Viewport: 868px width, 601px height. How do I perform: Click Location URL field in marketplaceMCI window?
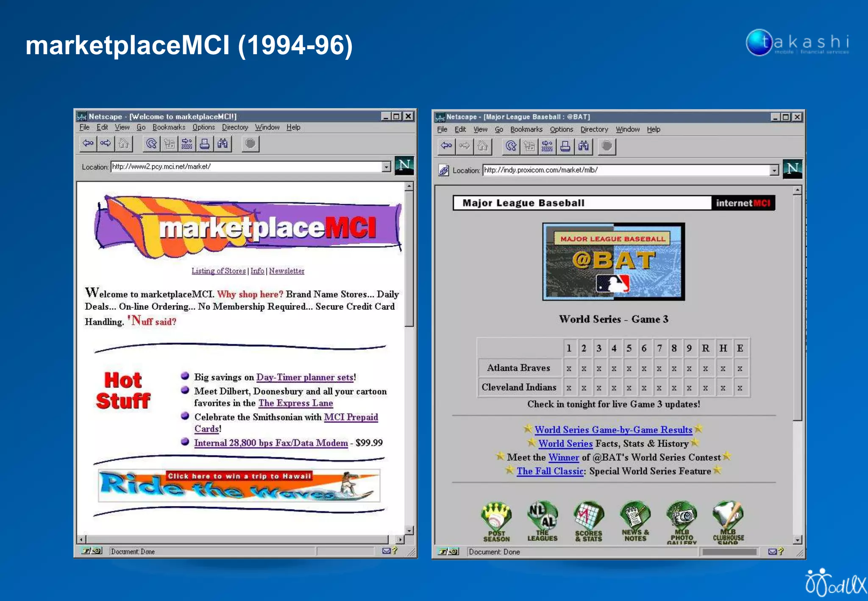[x=246, y=167]
